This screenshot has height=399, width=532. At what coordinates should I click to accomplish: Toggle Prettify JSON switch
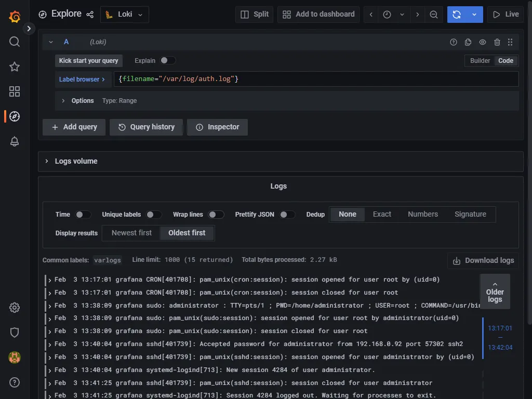(287, 215)
